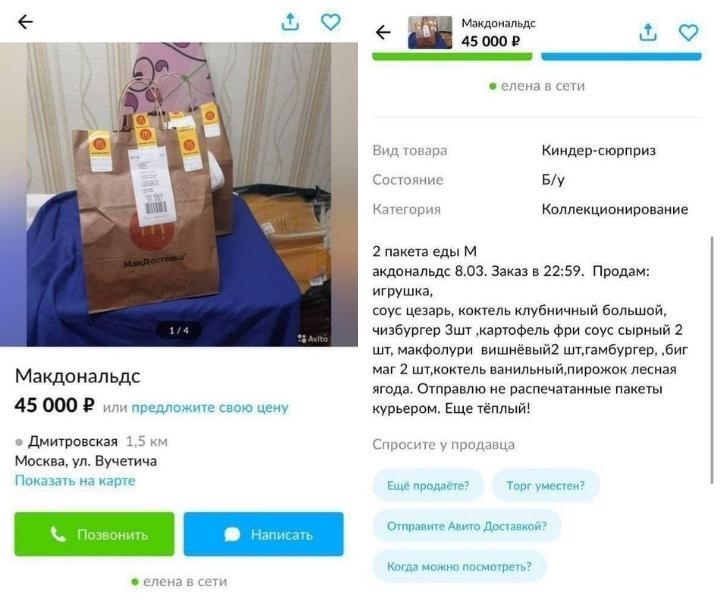Screen dimensions: 720x600
Task: Tap the share icon on the left screen
Action: [x=290, y=22]
